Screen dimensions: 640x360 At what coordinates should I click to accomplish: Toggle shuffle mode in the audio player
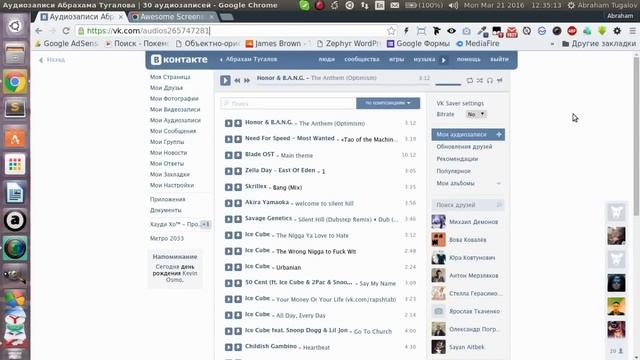click(480, 80)
